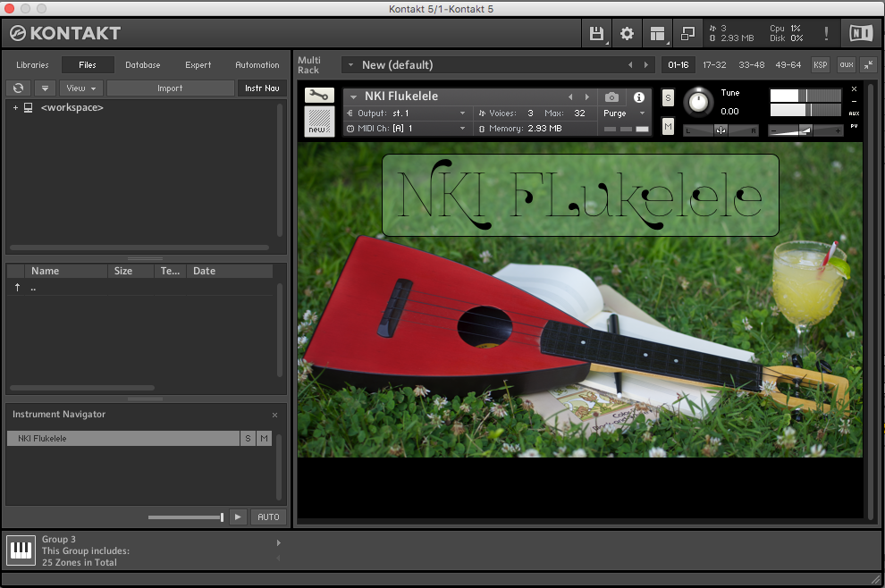Click the refresh icon in Files browser
Screen dimensions: 885x588
(18, 88)
